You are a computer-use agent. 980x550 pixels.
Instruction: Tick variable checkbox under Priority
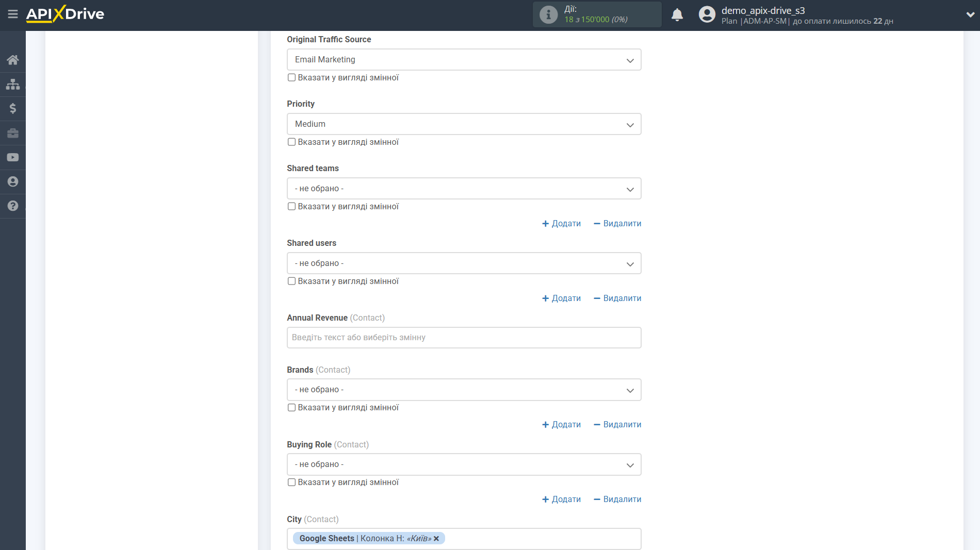pos(291,142)
